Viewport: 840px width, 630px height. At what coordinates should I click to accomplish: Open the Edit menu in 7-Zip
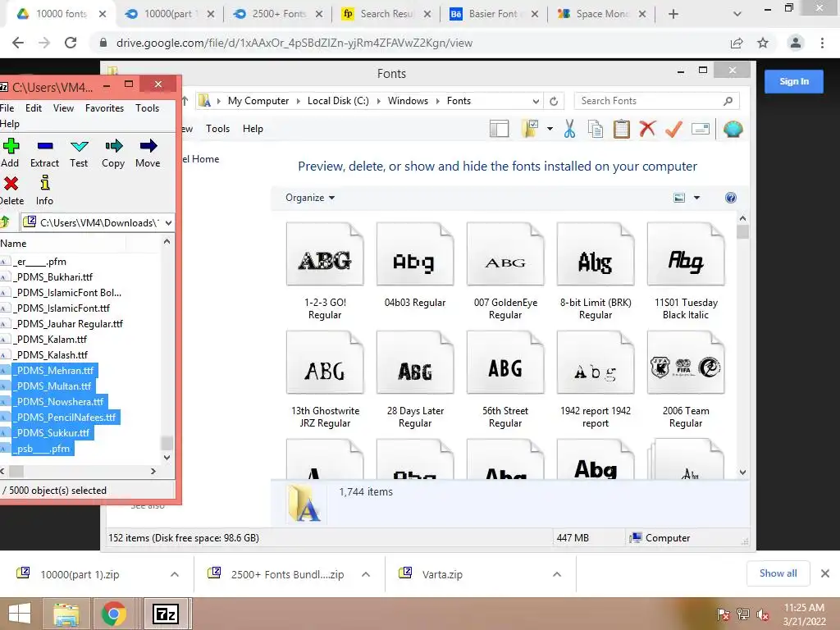click(33, 107)
